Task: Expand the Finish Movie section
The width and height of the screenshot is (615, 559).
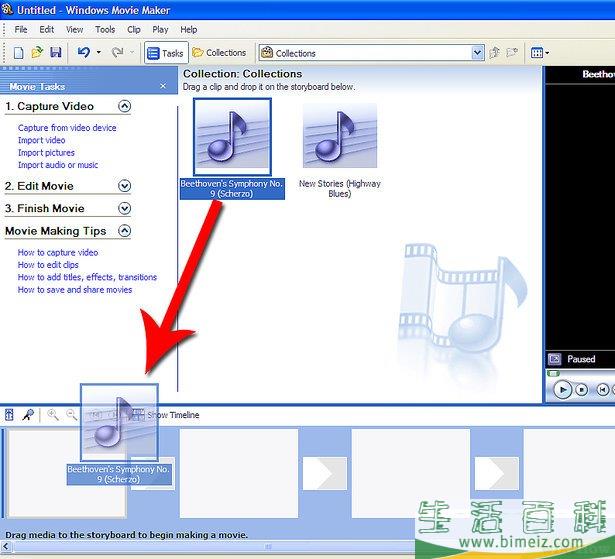Action: 124,208
